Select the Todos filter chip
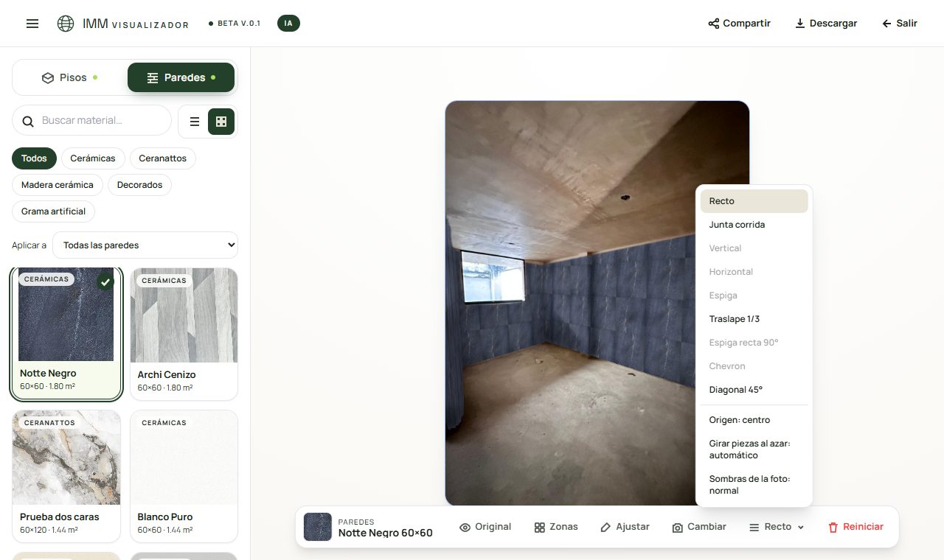The width and height of the screenshot is (944, 560). (34, 158)
